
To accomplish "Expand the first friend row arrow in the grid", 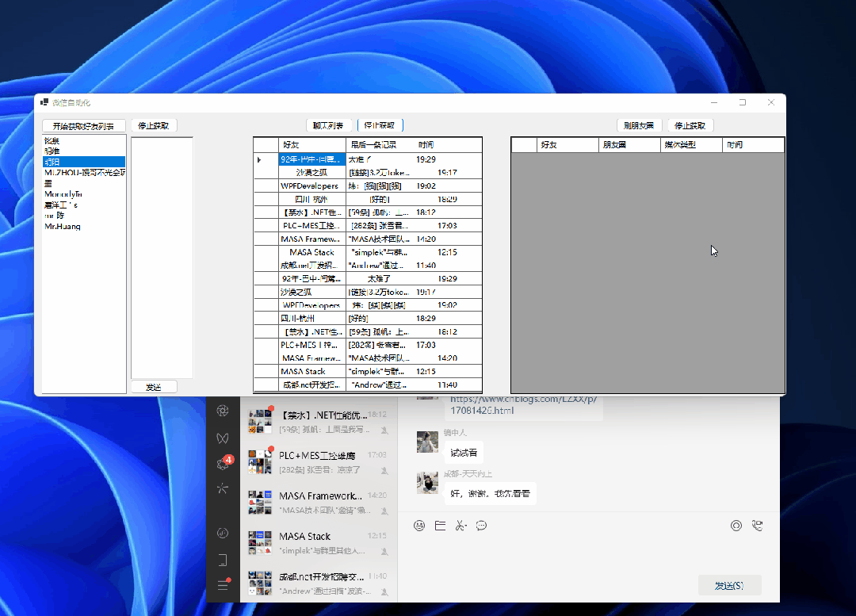I will [258, 159].
